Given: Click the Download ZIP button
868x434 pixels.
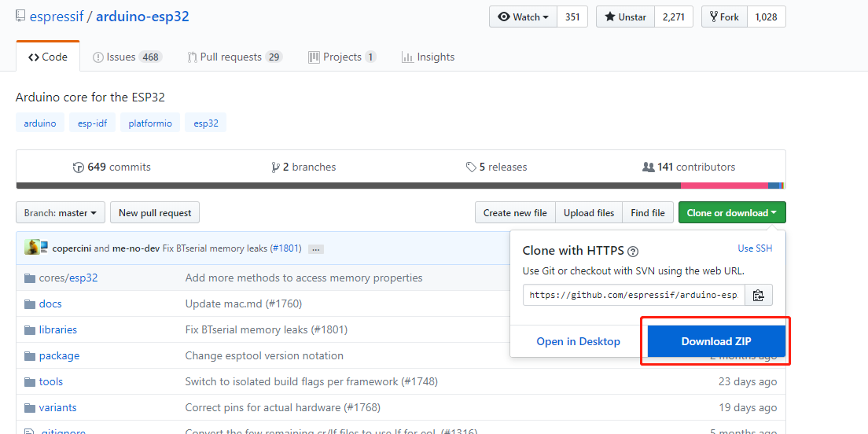Looking at the screenshot, I should tap(716, 341).
